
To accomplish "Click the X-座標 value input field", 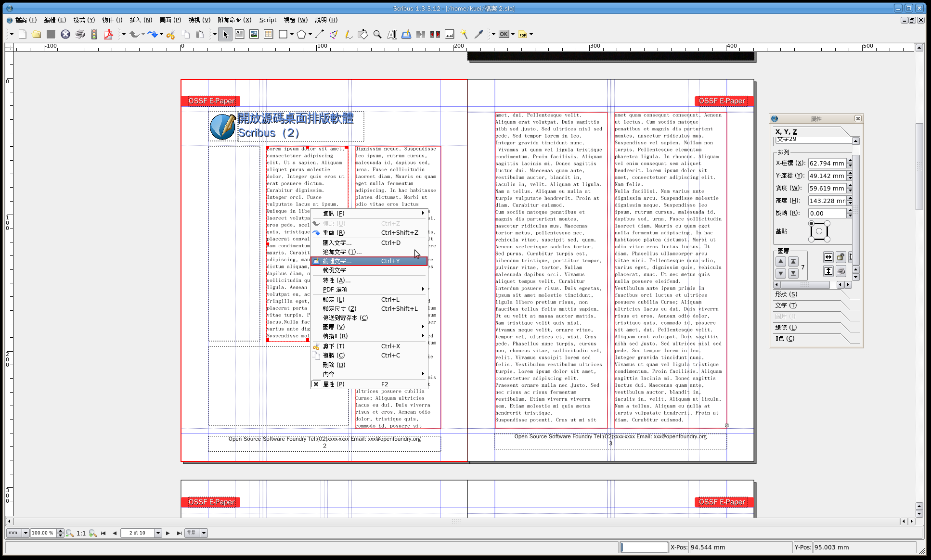I will click(x=827, y=163).
